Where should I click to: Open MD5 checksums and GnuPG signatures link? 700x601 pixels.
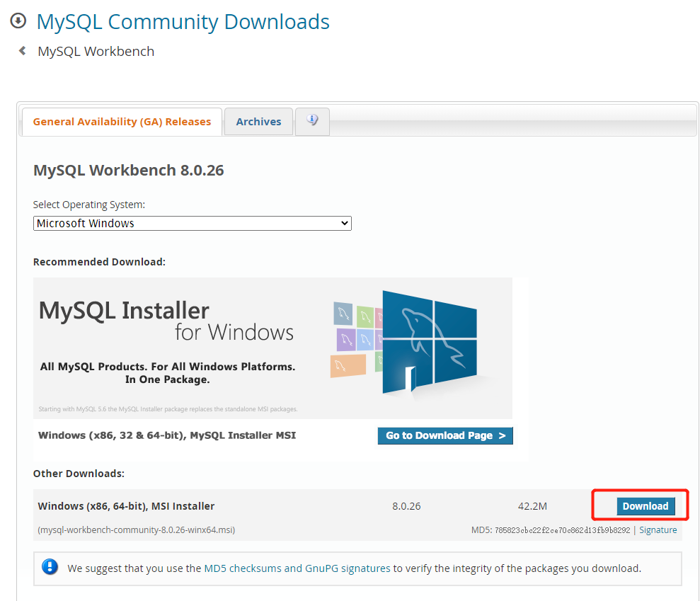(x=297, y=568)
